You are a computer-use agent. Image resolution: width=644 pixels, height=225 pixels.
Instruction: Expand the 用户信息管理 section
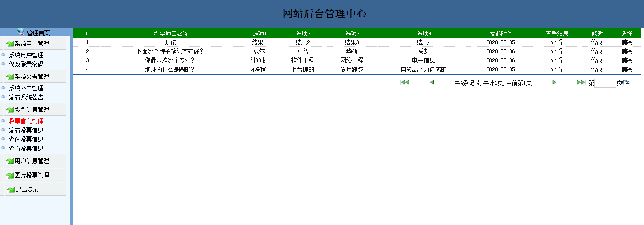pos(32,161)
